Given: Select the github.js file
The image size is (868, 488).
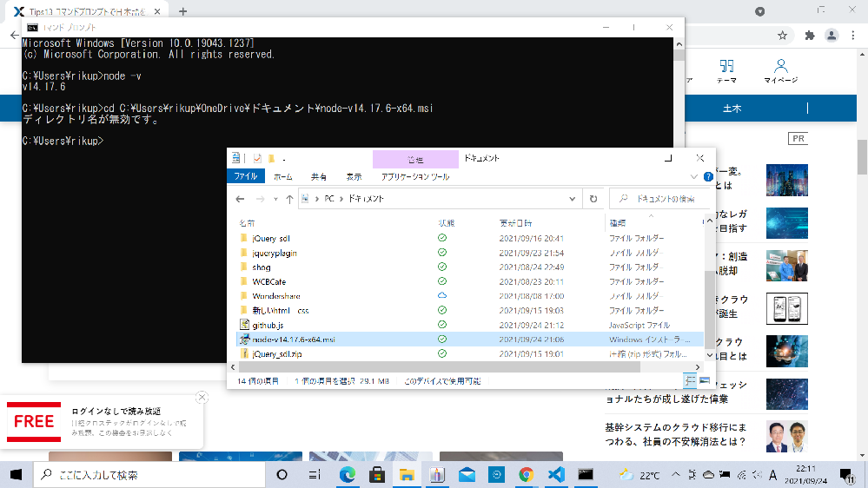Looking at the screenshot, I should coord(268,325).
